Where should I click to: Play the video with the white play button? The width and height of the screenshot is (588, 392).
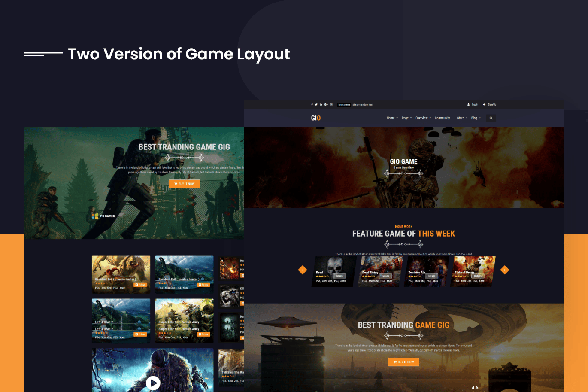(x=153, y=383)
